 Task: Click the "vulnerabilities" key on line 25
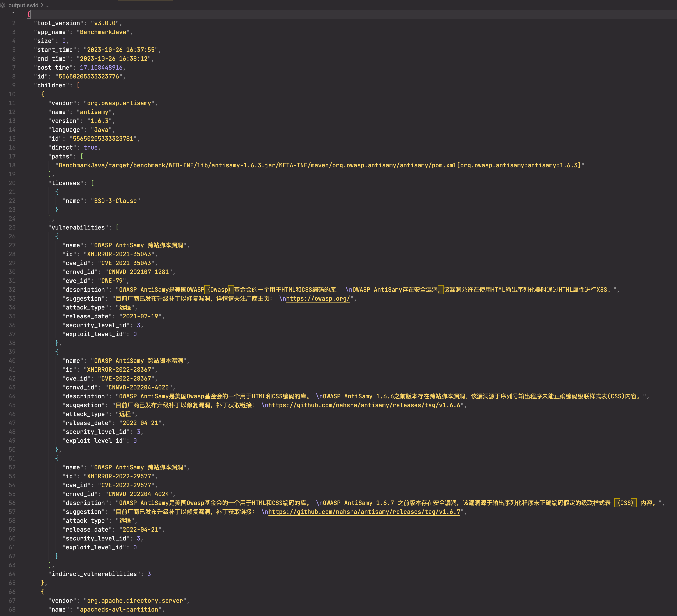pyautogui.click(x=78, y=227)
